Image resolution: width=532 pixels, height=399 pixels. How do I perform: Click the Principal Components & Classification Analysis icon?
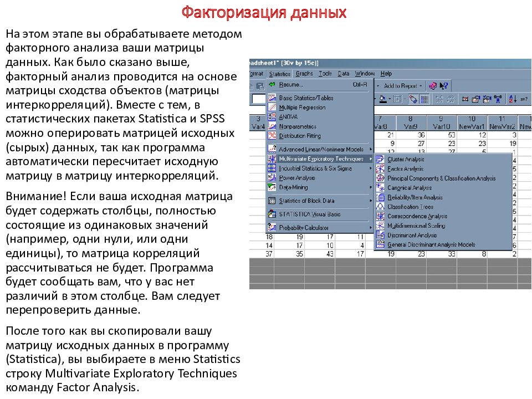pos(380,178)
